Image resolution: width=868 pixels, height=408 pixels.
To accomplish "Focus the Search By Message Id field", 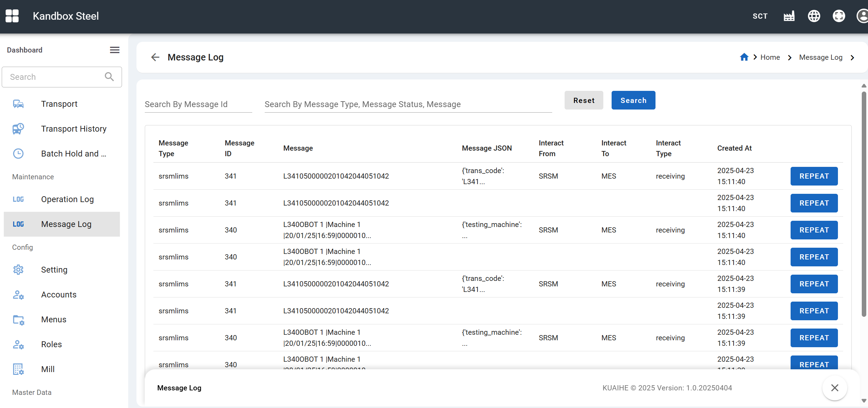I will tap(198, 104).
